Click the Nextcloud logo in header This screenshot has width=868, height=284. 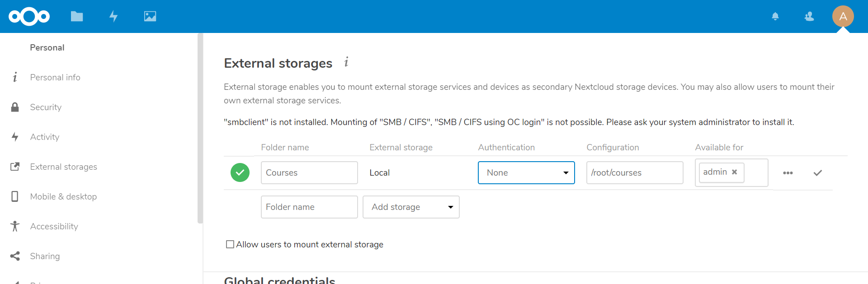pos(29,17)
